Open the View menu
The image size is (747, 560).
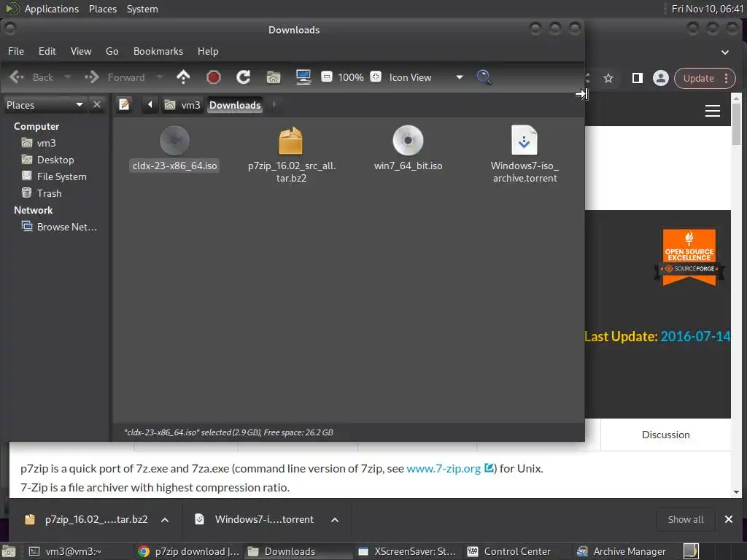point(81,51)
